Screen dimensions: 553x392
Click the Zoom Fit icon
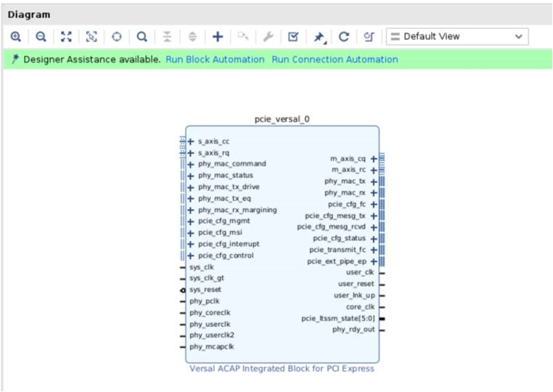(66, 36)
